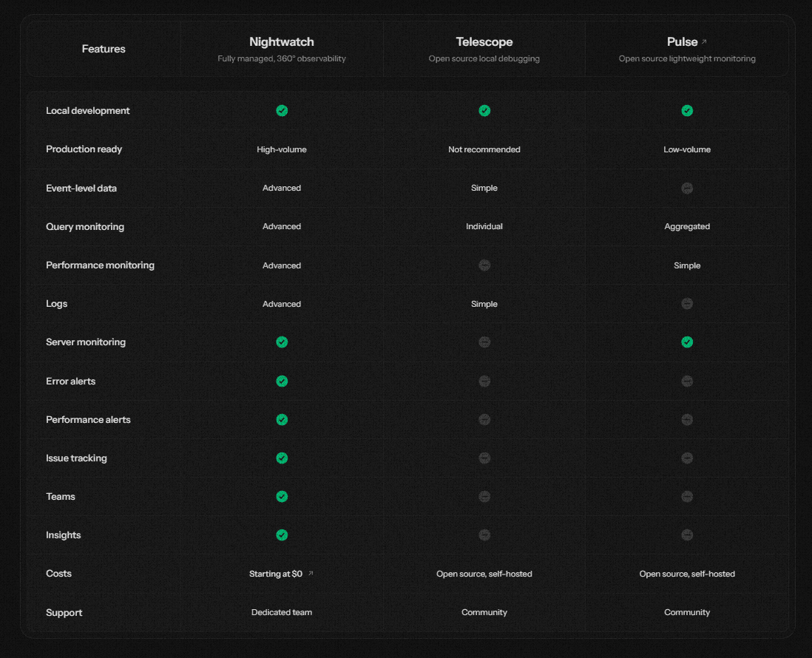Click the Features header label
812x658 pixels.
(104, 49)
